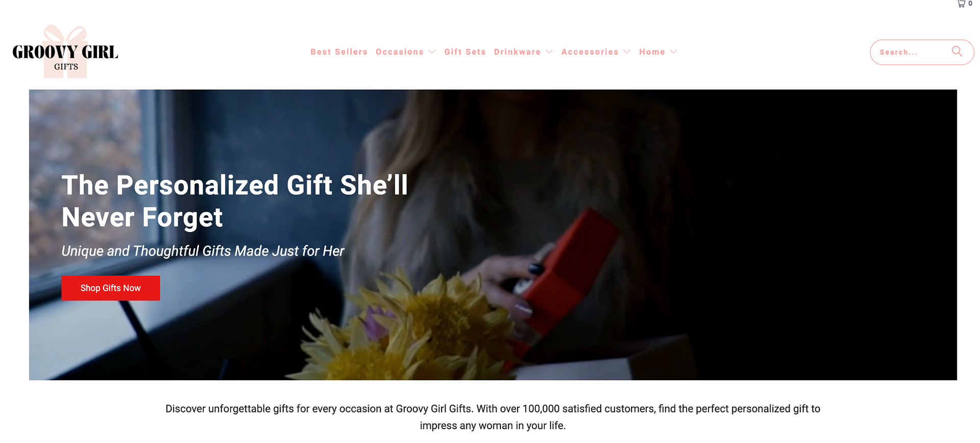Image resolution: width=980 pixels, height=443 pixels.
Task: Click the Personalized Gift headline text
Action: (x=235, y=201)
